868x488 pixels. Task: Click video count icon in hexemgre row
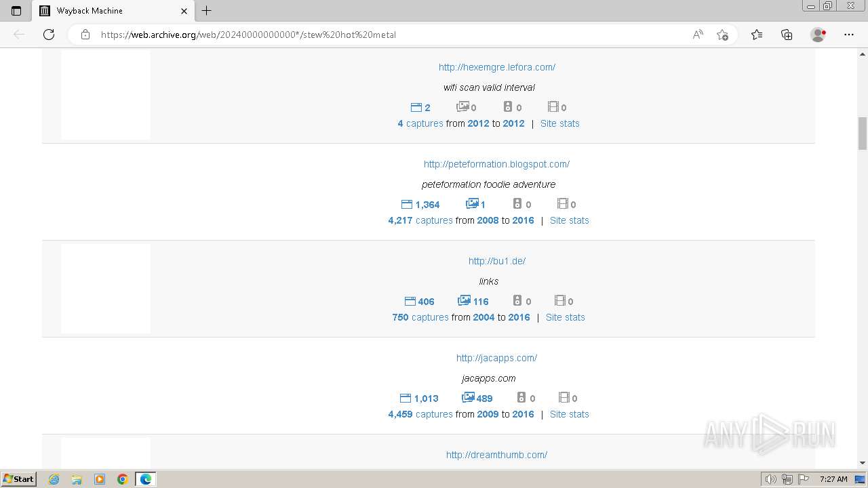[x=553, y=106]
